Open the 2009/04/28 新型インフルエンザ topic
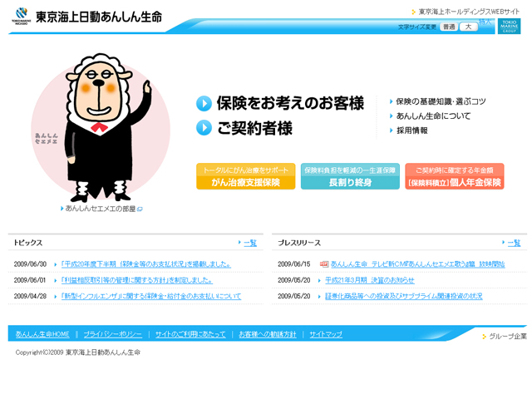 click(151, 297)
